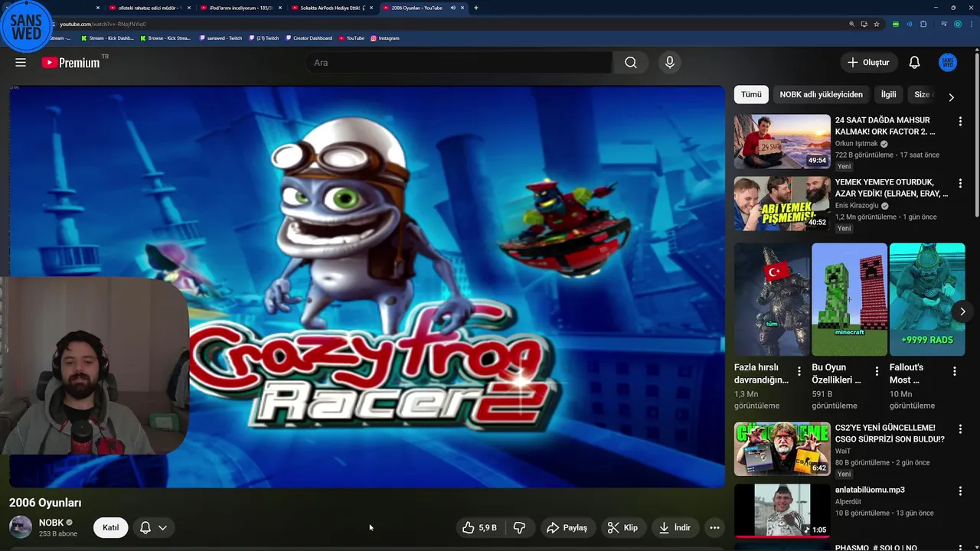
Task: Open YEMEK YEMEYE OTURDUK video thumbnail
Action: pyautogui.click(x=782, y=204)
